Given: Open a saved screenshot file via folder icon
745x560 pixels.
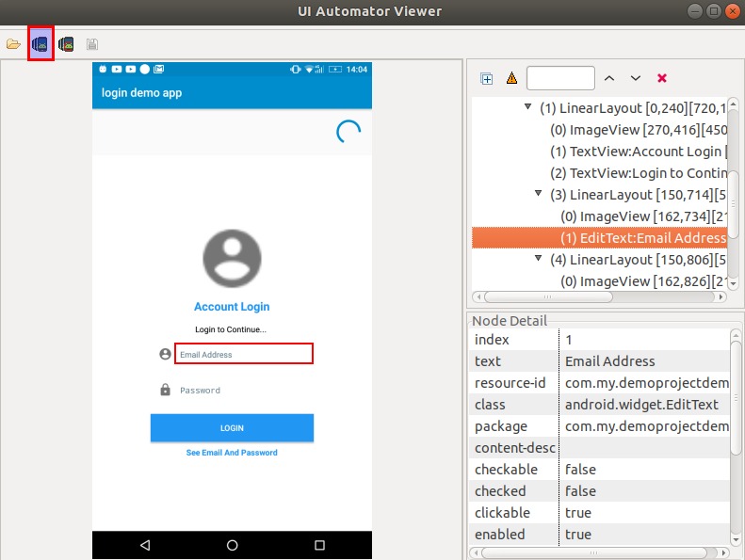Looking at the screenshot, I should point(13,44).
